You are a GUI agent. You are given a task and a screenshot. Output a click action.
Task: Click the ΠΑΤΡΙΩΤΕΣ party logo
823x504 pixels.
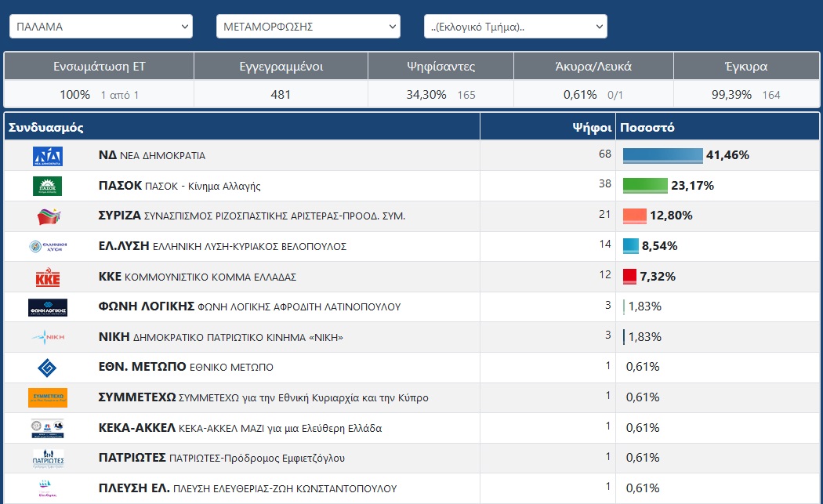pyautogui.click(x=49, y=459)
